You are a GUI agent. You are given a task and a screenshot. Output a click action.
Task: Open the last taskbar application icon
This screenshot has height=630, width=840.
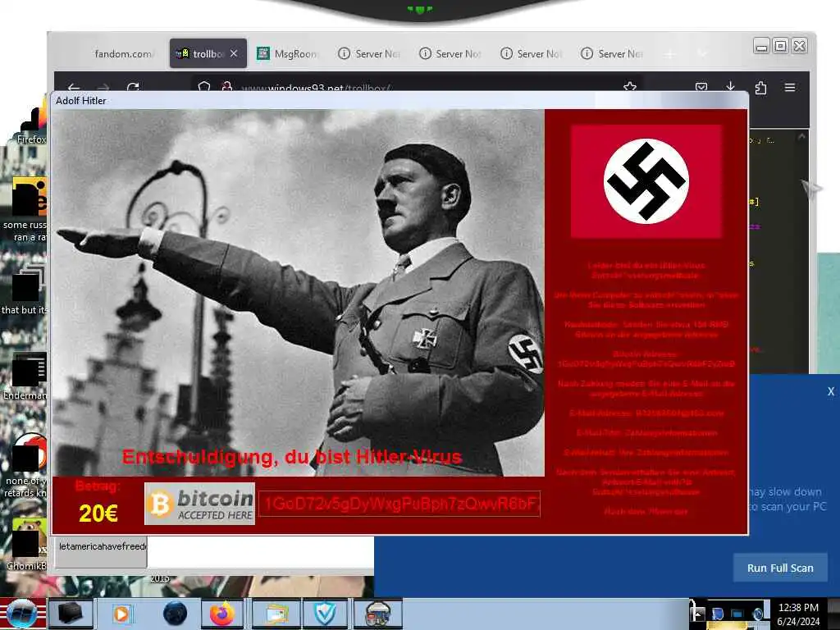click(377, 614)
